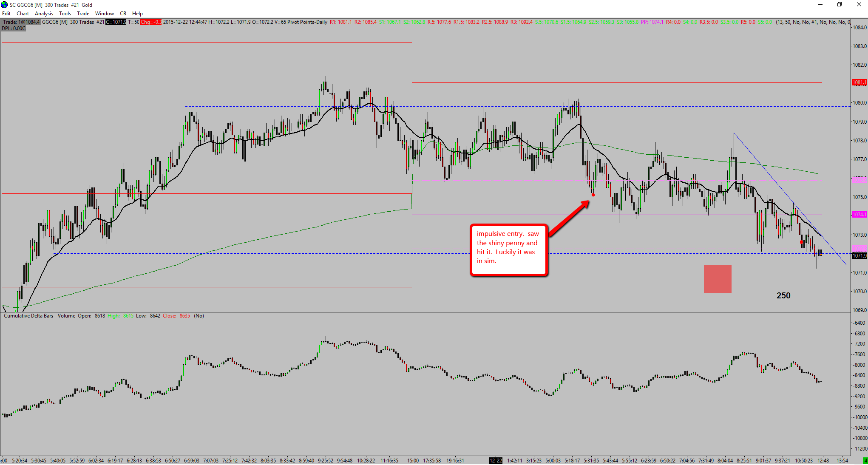The width and height of the screenshot is (868, 465).
Task: Open the CB menu
Action: pyautogui.click(x=123, y=14)
